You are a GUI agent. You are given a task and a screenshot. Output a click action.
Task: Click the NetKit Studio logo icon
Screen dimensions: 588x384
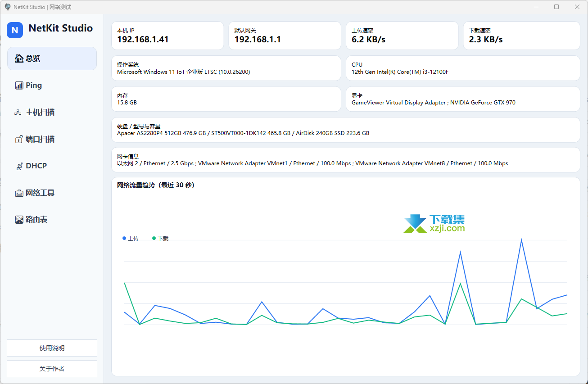click(14, 30)
